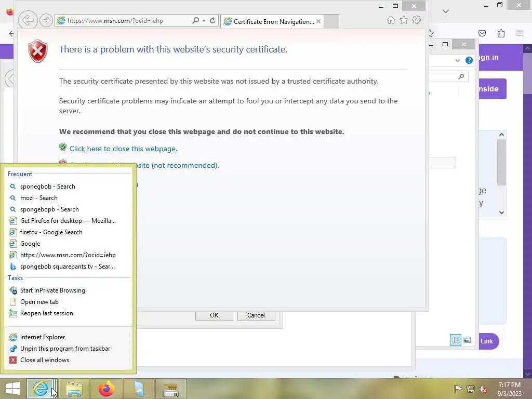This screenshot has width=532, height=399.
Task: Click the search magnifier in background window
Action: (461, 77)
